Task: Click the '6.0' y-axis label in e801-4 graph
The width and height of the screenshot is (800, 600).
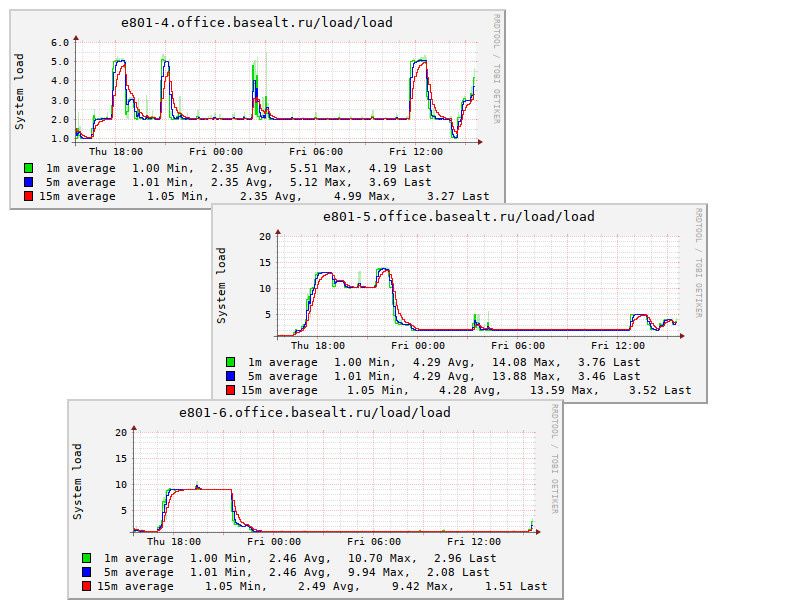Action: 60,42
